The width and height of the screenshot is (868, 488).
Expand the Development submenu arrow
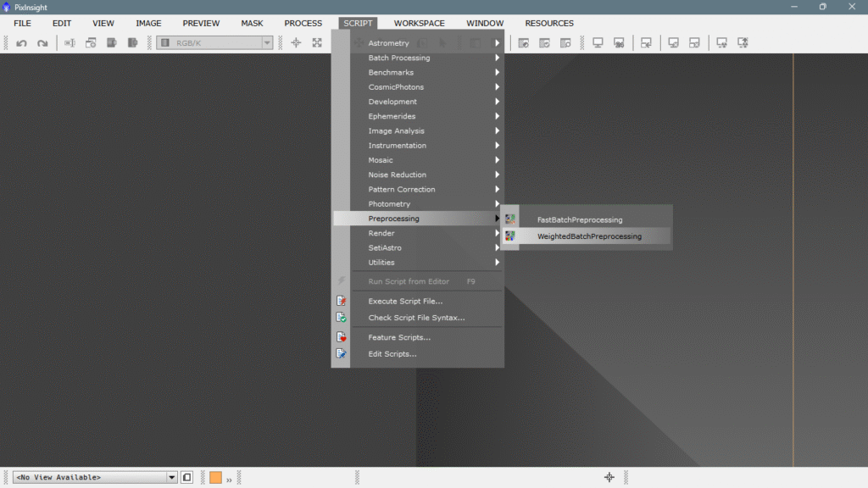[497, 102]
